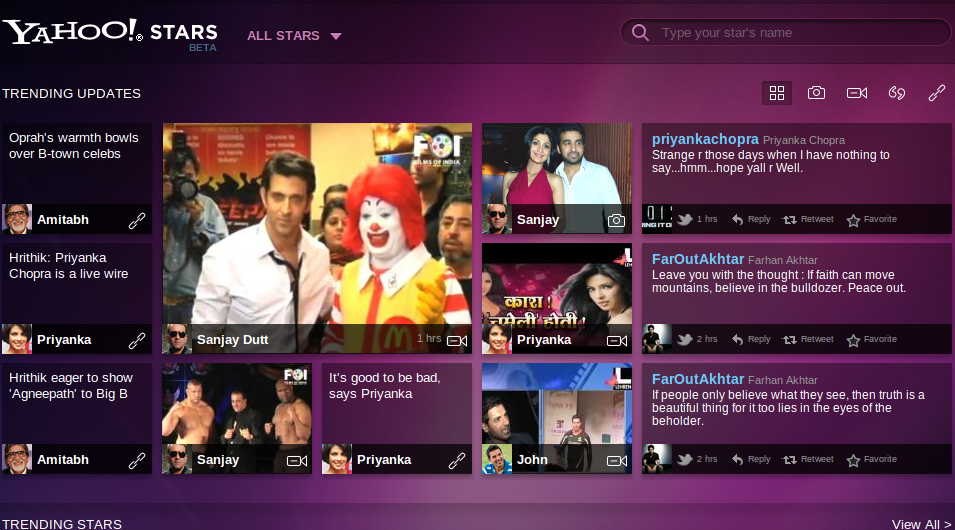Favorite the priyankachopra tweet
Viewport: 955px width, 530px height.
click(872, 219)
